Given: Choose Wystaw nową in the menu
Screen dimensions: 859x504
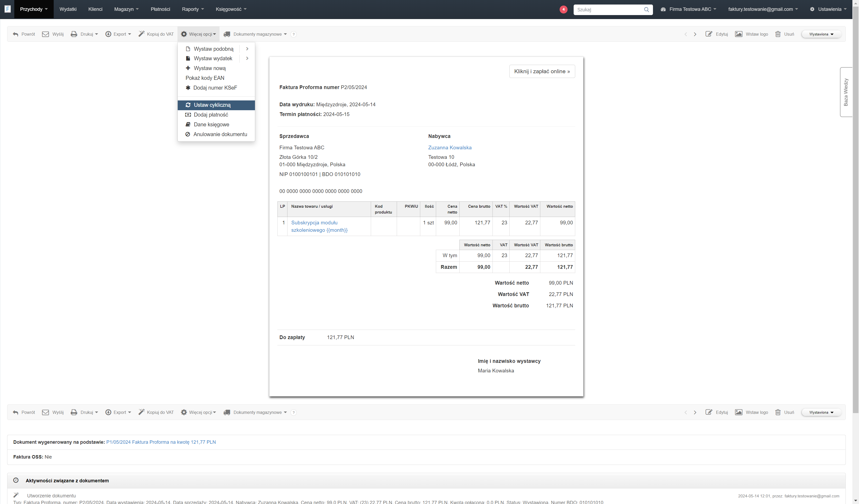Looking at the screenshot, I should click(x=216, y=68).
